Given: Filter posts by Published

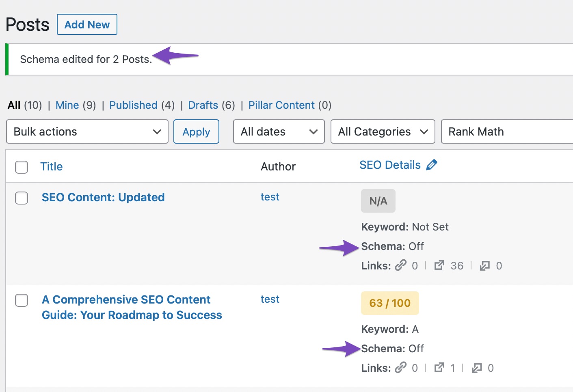Looking at the screenshot, I should point(133,105).
